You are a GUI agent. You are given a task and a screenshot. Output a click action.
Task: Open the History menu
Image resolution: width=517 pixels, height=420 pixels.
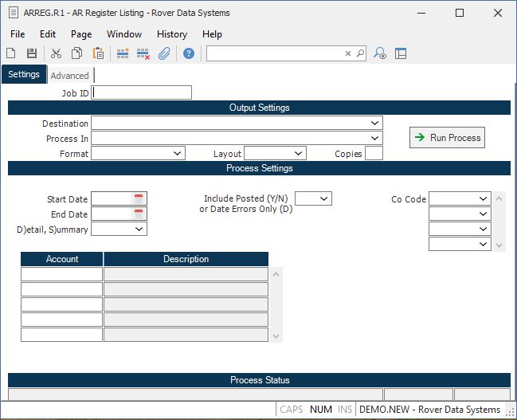(x=171, y=34)
